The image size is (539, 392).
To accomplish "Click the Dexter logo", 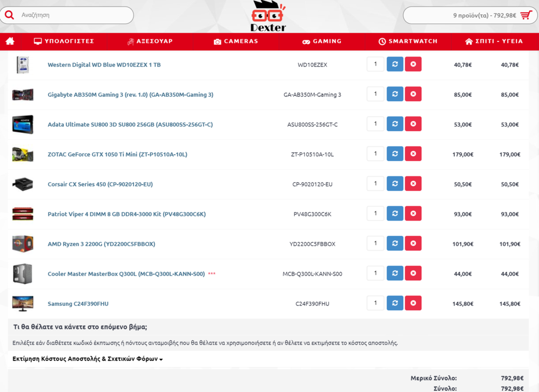I will tap(268, 16).
